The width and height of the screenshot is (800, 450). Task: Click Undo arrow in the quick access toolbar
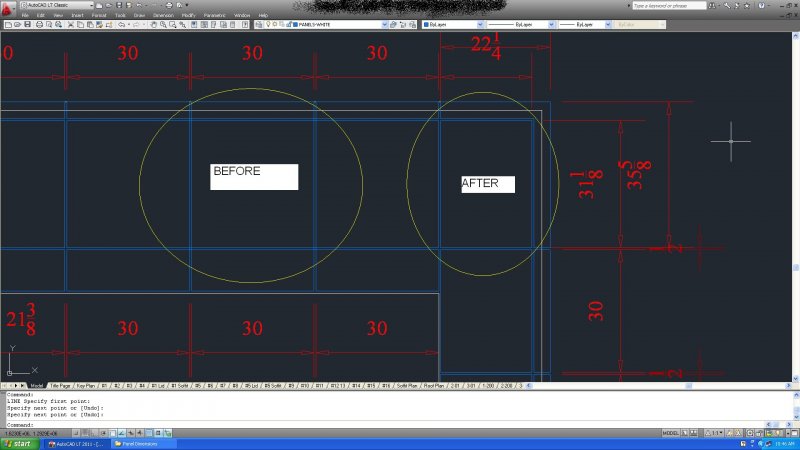pyautogui.click(x=139, y=5)
